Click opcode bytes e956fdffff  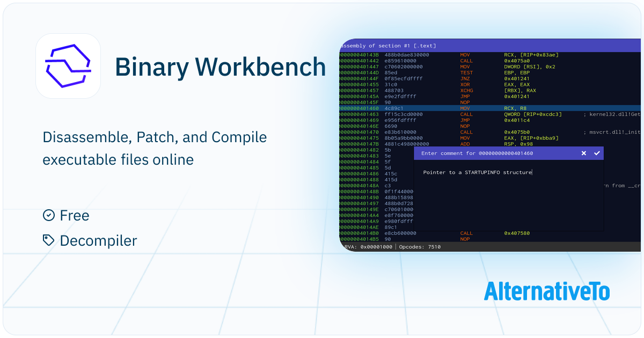point(400,120)
